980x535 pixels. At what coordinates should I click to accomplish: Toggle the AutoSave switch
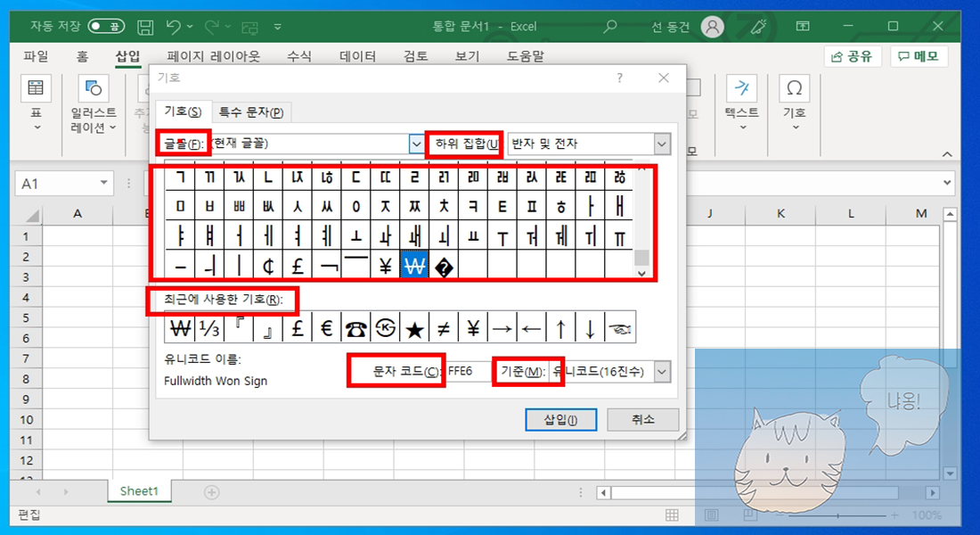click(x=106, y=26)
